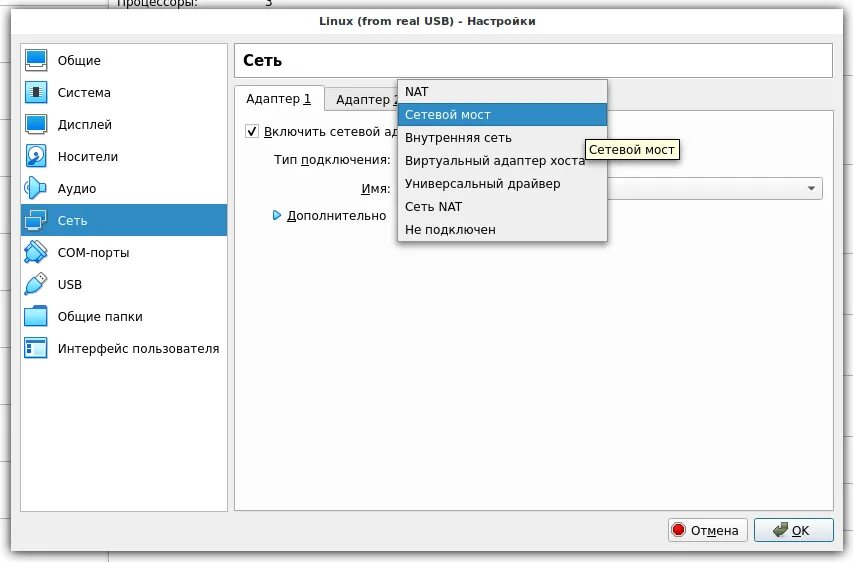Open Интерфейс пользователя label
Viewport: 853px width, 562px height.
click(x=138, y=349)
